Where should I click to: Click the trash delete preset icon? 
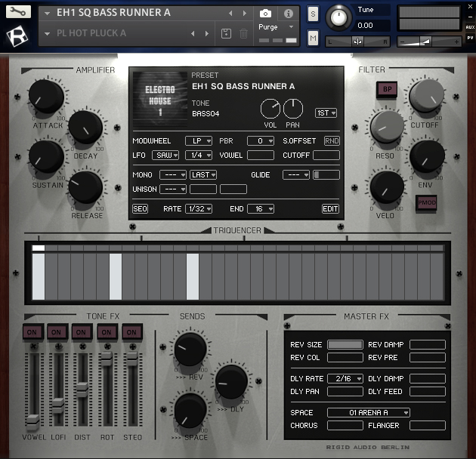click(x=243, y=33)
